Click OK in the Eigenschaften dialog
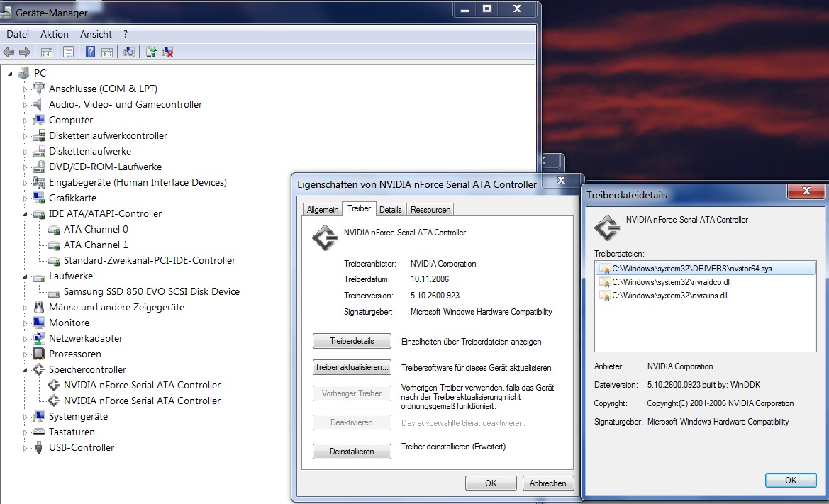This screenshot has height=504, width=829. click(491, 483)
